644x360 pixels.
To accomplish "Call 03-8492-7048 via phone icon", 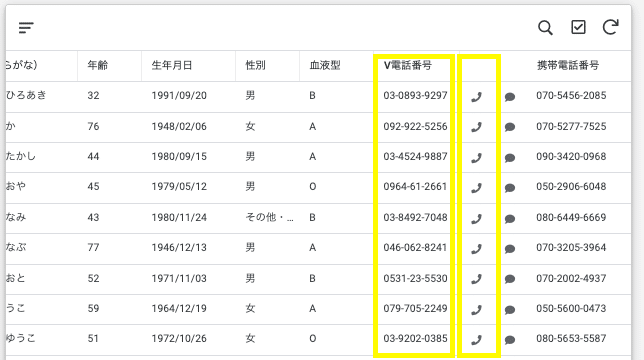I will 476,218.
